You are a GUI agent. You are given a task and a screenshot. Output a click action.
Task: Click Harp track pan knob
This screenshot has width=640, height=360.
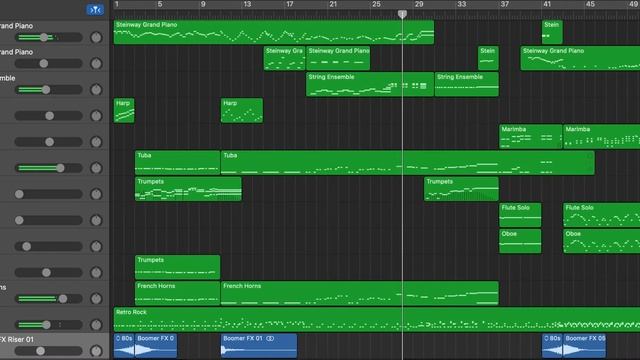96,116
